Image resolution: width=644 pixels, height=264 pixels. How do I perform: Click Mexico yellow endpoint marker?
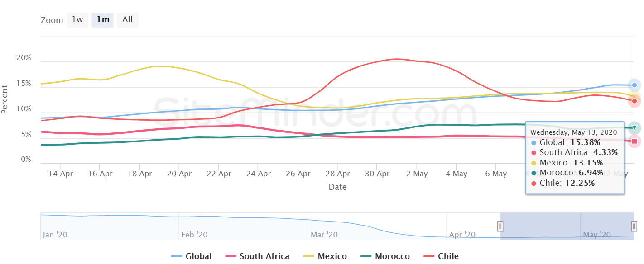click(x=634, y=96)
